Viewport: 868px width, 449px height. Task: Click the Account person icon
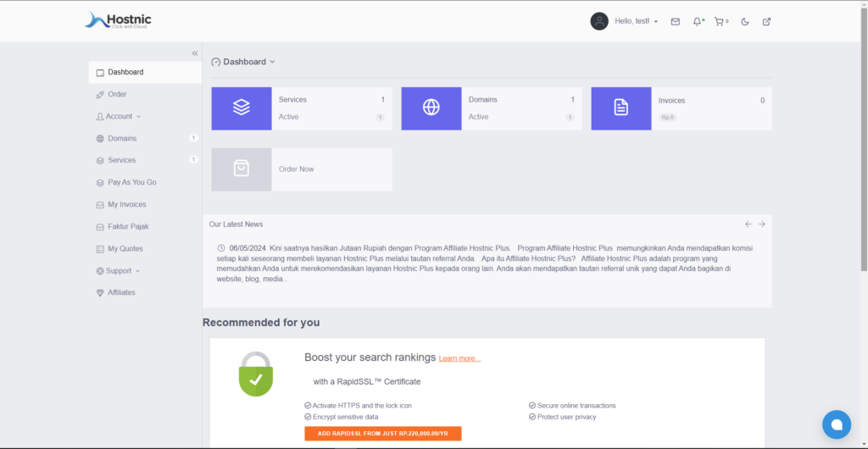click(x=100, y=117)
